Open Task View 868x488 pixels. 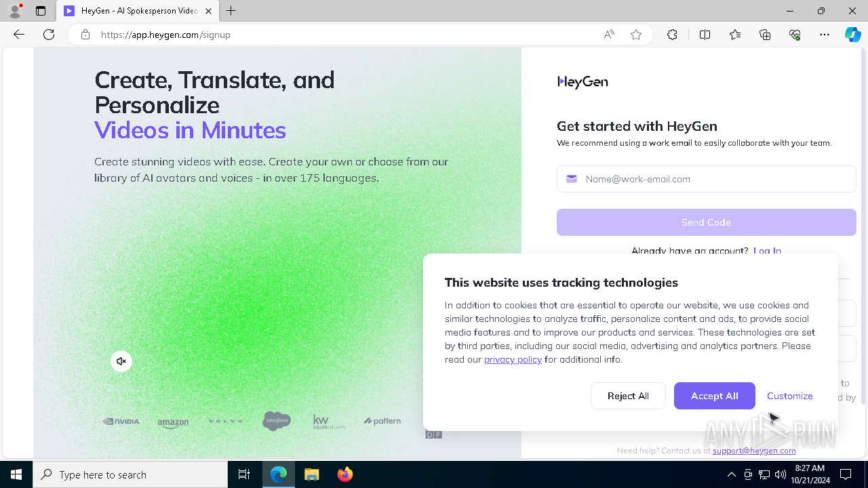coord(244,474)
